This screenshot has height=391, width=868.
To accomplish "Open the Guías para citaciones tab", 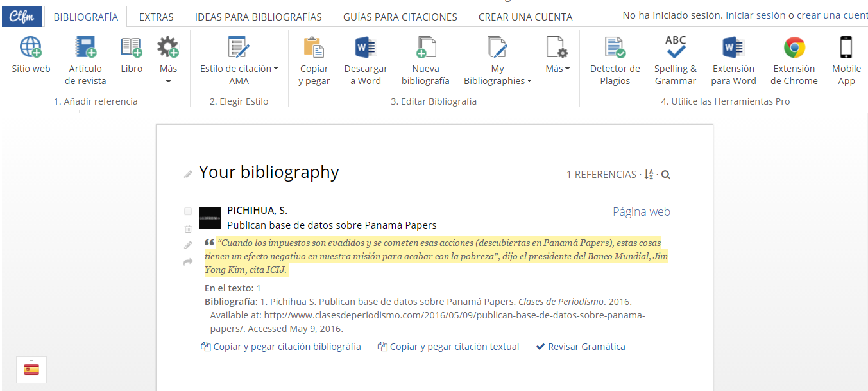I will [x=400, y=17].
